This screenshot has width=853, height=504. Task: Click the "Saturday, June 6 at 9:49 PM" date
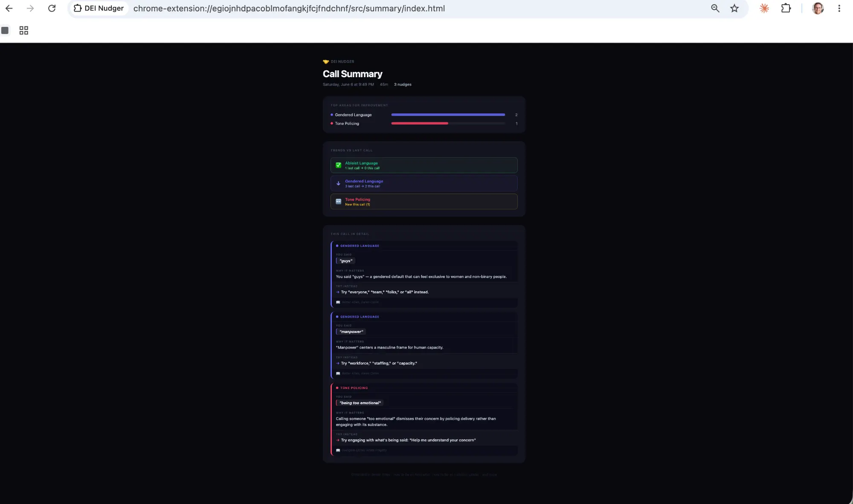coord(348,85)
